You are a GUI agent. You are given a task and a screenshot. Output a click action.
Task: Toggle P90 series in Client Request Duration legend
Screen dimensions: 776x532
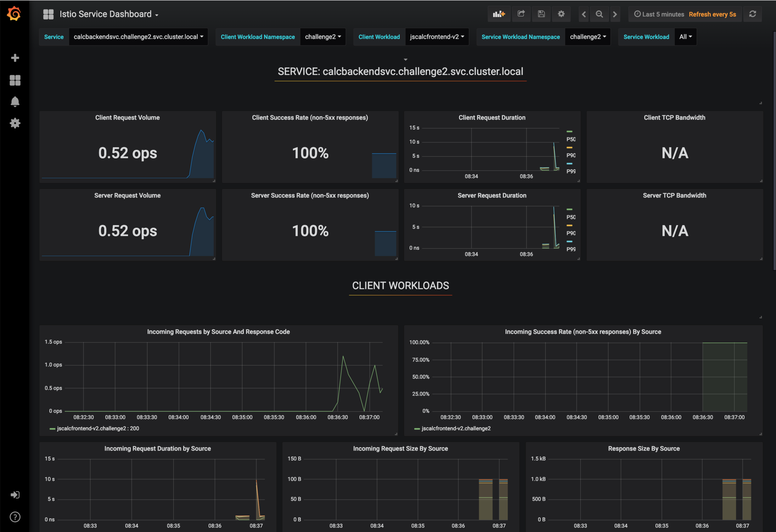tap(571, 156)
